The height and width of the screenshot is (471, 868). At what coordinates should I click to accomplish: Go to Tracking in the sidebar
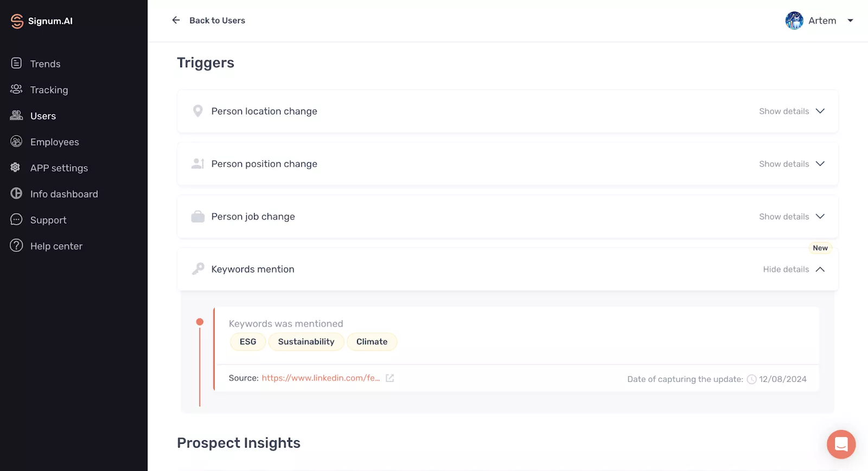pos(49,90)
